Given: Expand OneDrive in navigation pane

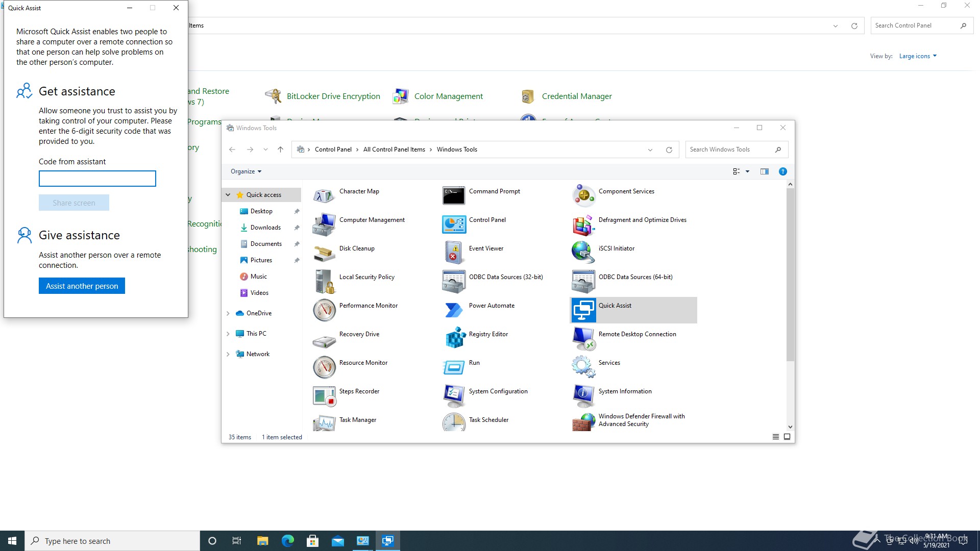Looking at the screenshot, I should pyautogui.click(x=228, y=313).
